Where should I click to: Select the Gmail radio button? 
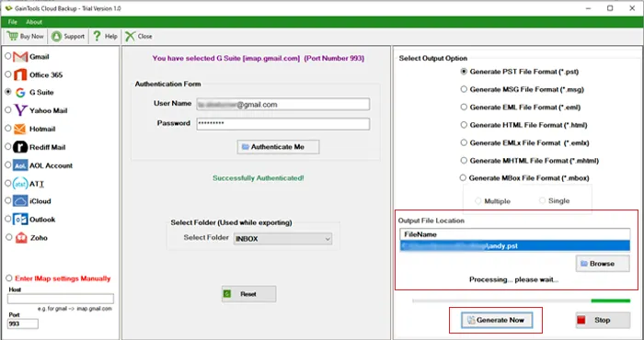(x=8, y=56)
